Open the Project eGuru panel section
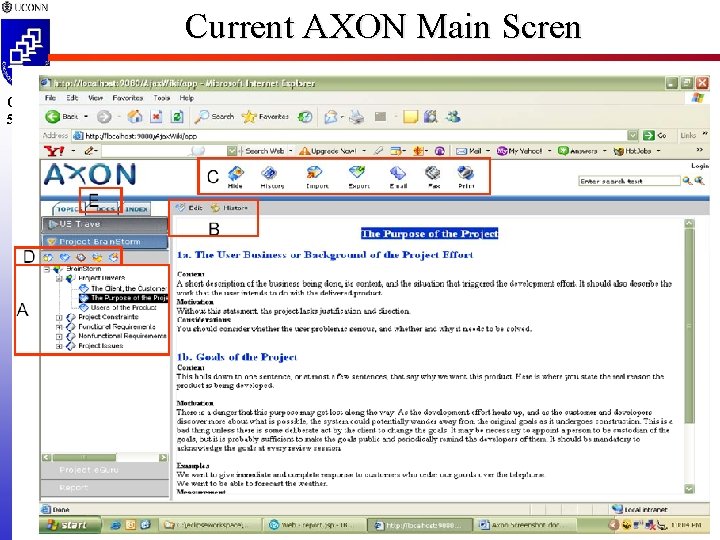 pyautogui.click(x=105, y=470)
